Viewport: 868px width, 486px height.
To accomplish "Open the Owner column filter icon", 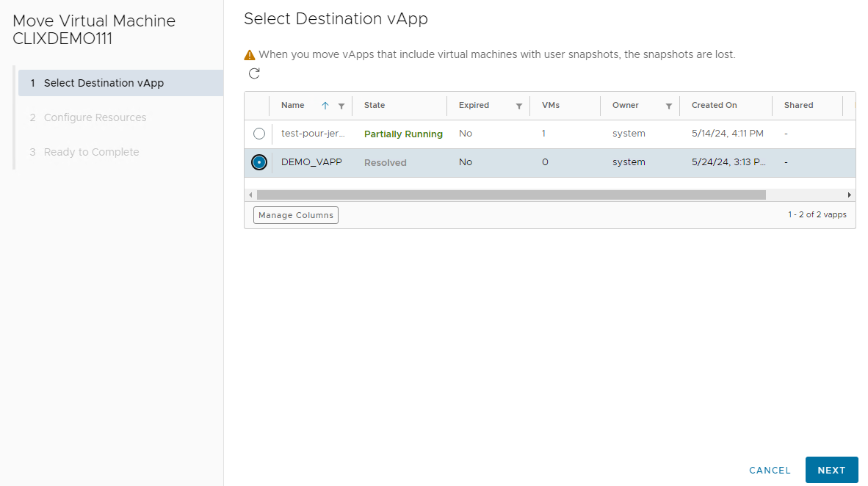I will click(x=668, y=106).
